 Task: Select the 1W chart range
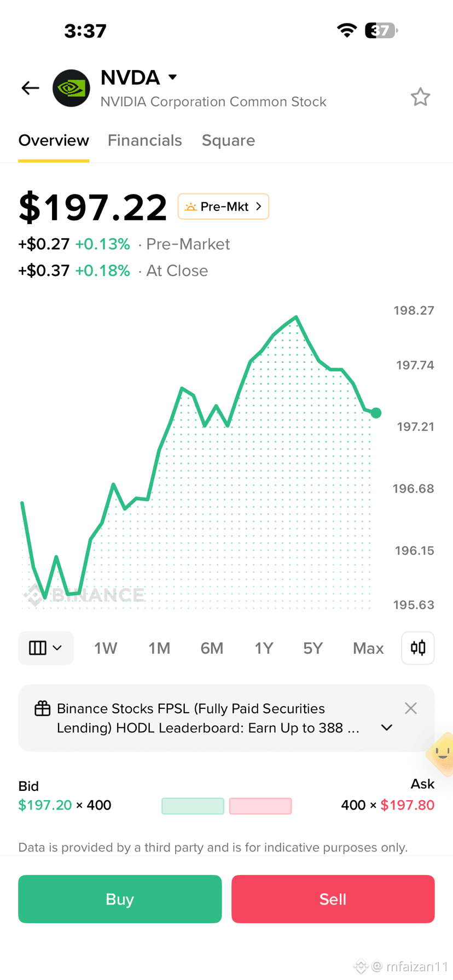click(106, 648)
